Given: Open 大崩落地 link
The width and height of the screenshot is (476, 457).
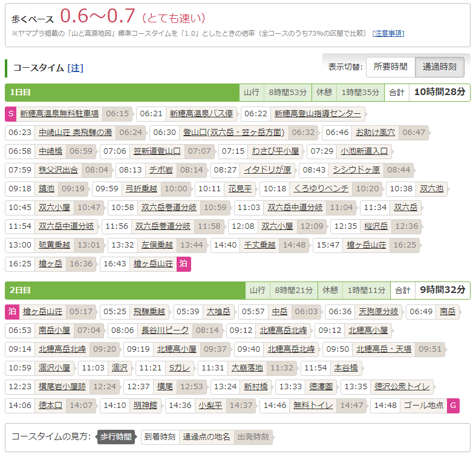Looking at the screenshot, I should pyautogui.click(x=247, y=368).
